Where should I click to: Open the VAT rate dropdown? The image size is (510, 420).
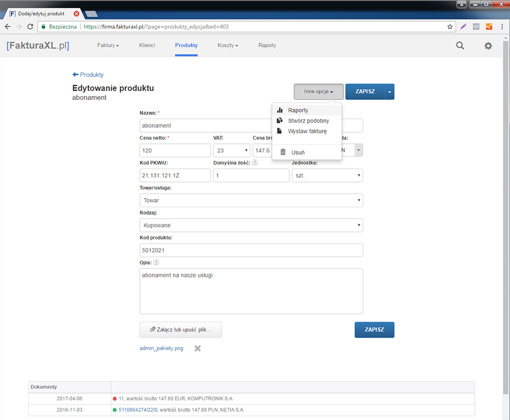[232, 150]
